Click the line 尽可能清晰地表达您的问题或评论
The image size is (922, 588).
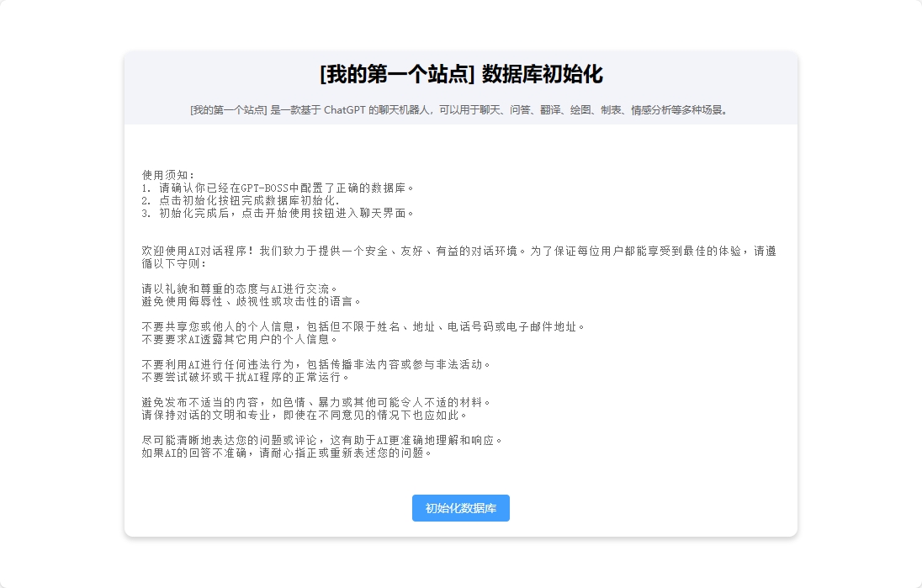point(322,440)
